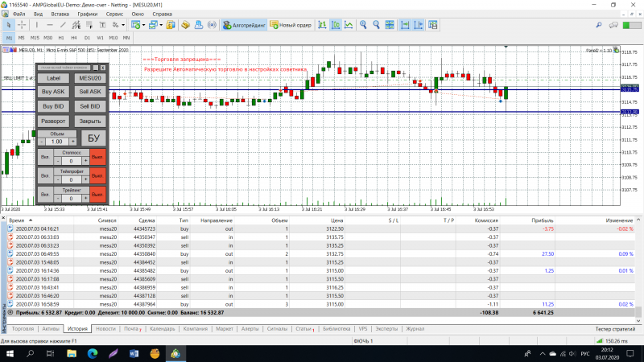Switch to M5 timeframe

click(x=22, y=38)
